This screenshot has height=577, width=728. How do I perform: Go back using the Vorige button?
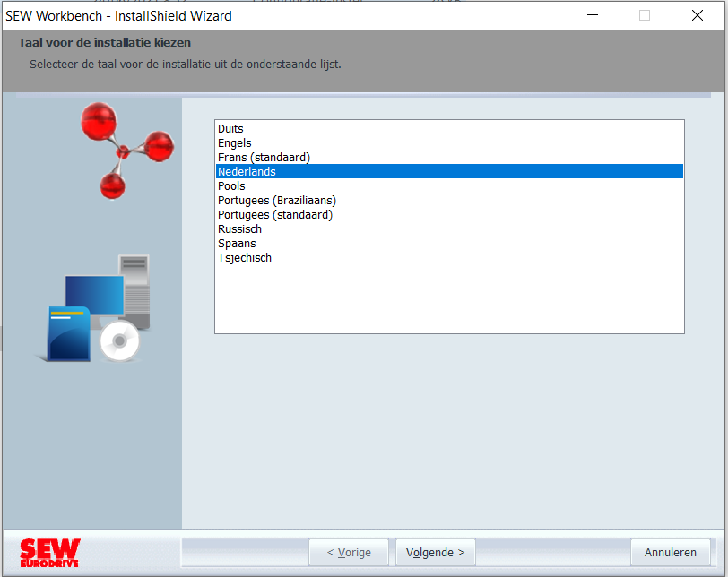tap(349, 553)
